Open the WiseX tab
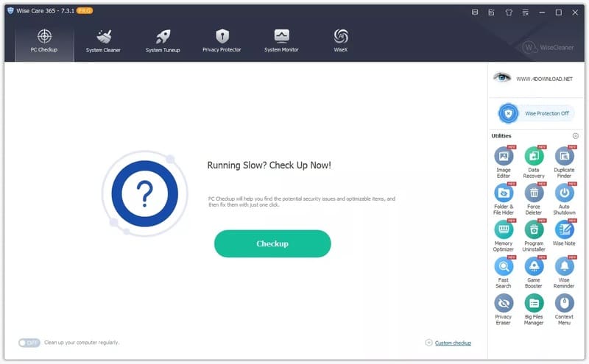589x364 pixels. coord(341,41)
